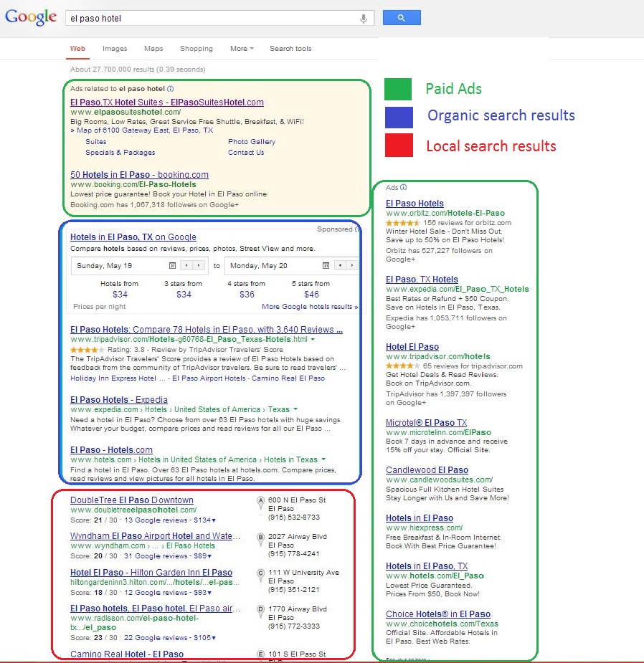This screenshot has width=644, height=663.
Task: Open the Shopping tab
Action: click(196, 49)
